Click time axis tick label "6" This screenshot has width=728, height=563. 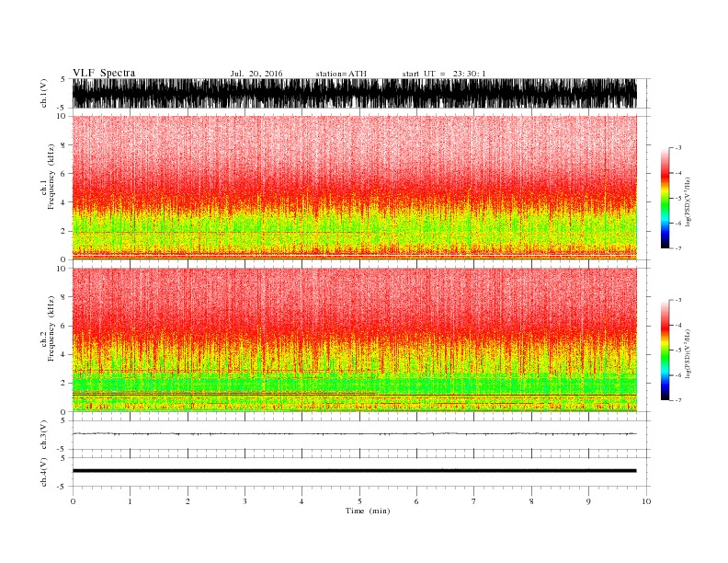click(x=416, y=501)
